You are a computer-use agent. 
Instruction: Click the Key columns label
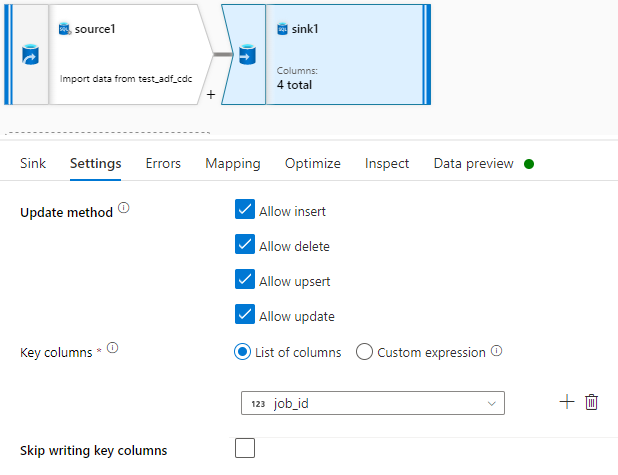pos(56,352)
